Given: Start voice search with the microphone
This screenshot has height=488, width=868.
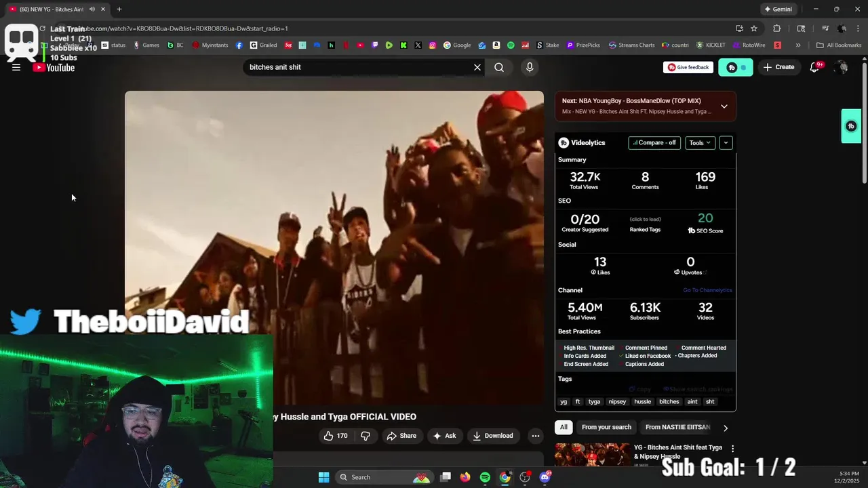Looking at the screenshot, I should point(530,67).
